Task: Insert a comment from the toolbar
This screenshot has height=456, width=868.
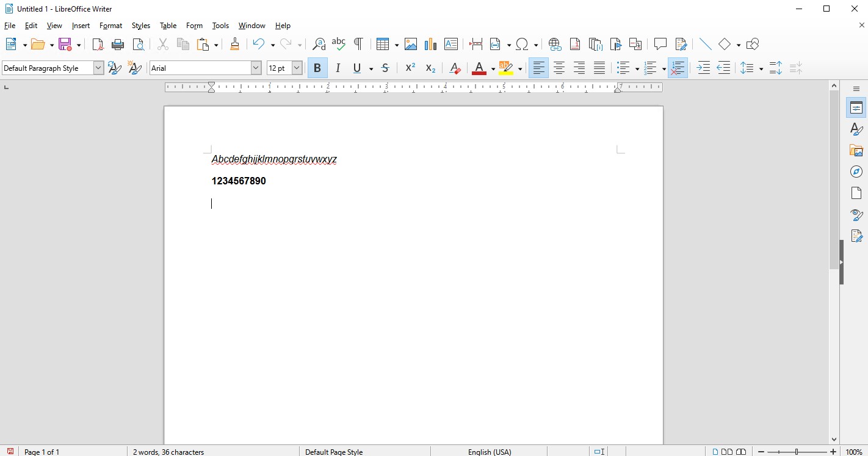Action: pos(660,44)
